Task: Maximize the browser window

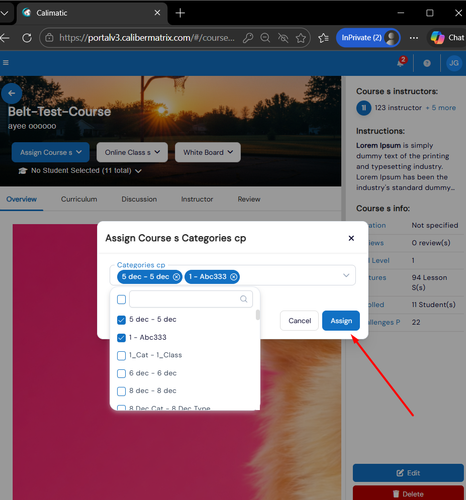Action: pos(430,13)
